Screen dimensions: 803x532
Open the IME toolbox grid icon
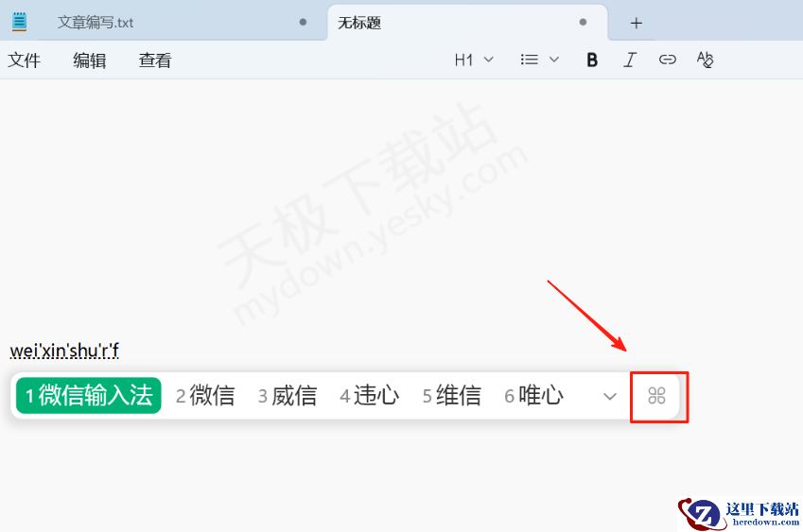(x=656, y=396)
